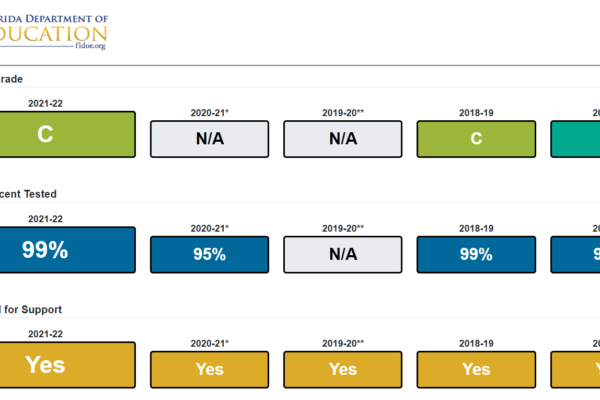Screen dimensions: 600x400
Task: Select the 2018-19 grade C box
Action: pos(476,139)
